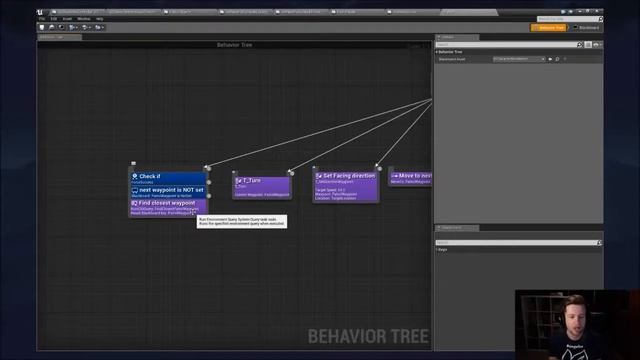Open the New Decorator toolbar dropdown
This screenshot has width=640, height=360.
tap(86, 27)
